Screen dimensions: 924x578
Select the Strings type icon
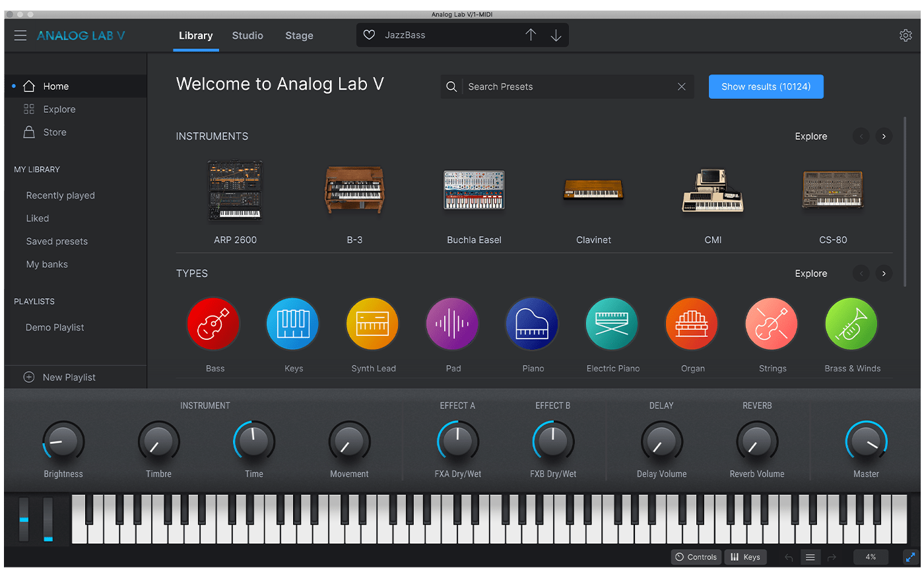point(772,324)
